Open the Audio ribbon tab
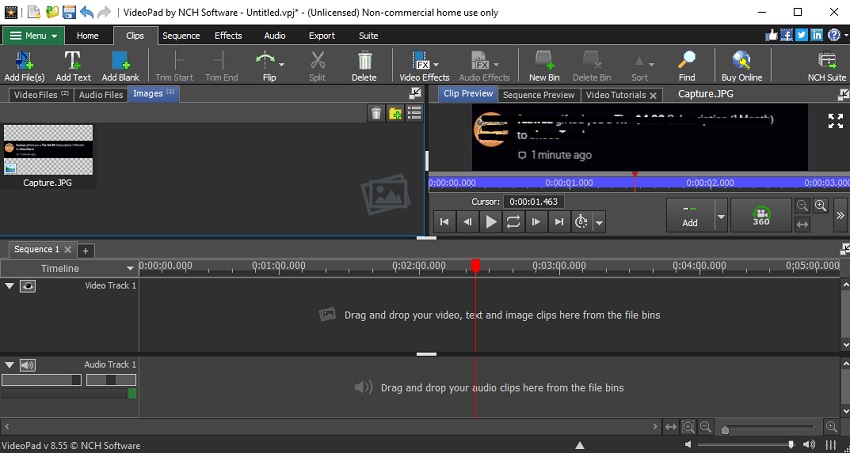850x453 pixels. click(274, 36)
